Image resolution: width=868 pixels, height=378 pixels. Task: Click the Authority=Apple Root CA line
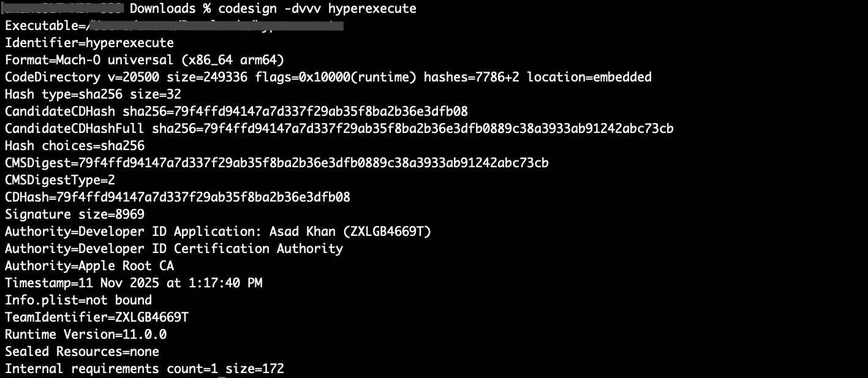point(89,266)
